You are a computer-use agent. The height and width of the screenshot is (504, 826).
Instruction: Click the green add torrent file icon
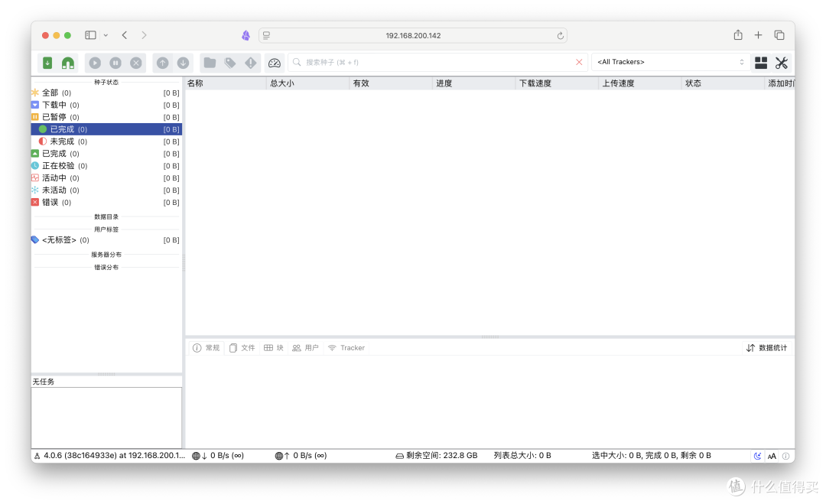tap(47, 63)
